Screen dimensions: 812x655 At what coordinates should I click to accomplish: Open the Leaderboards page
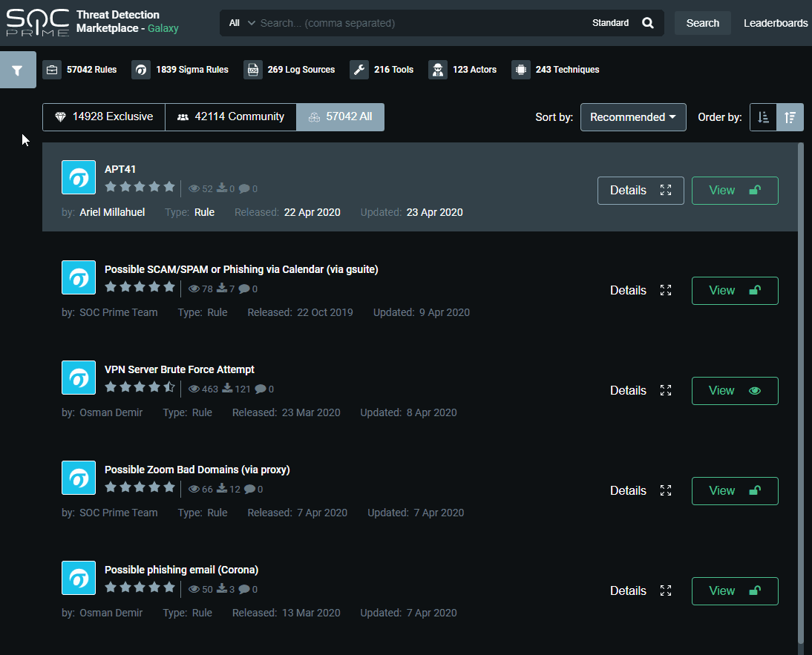coord(775,23)
